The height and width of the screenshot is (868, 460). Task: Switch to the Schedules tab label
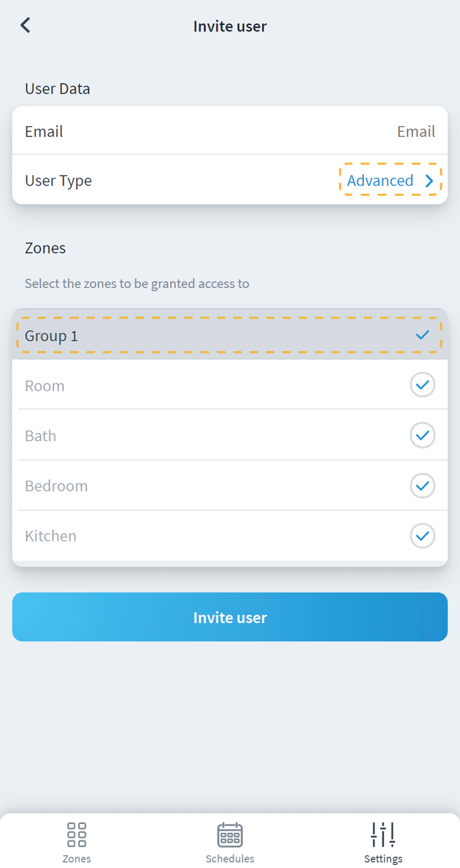(x=230, y=858)
